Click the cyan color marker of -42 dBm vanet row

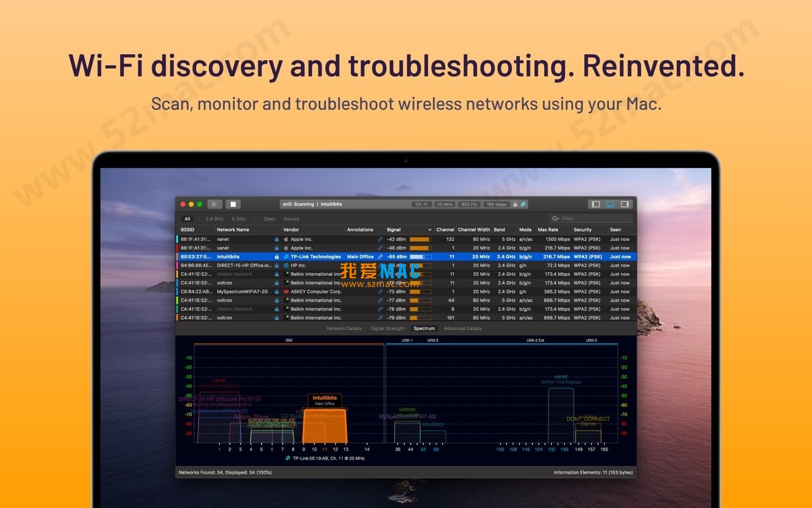[177, 239]
